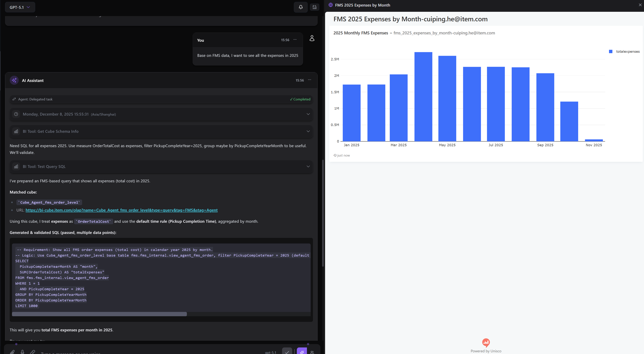Click the user profile avatar icon
The width and height of the screenshot is (644, 354).
coord(312,38)
